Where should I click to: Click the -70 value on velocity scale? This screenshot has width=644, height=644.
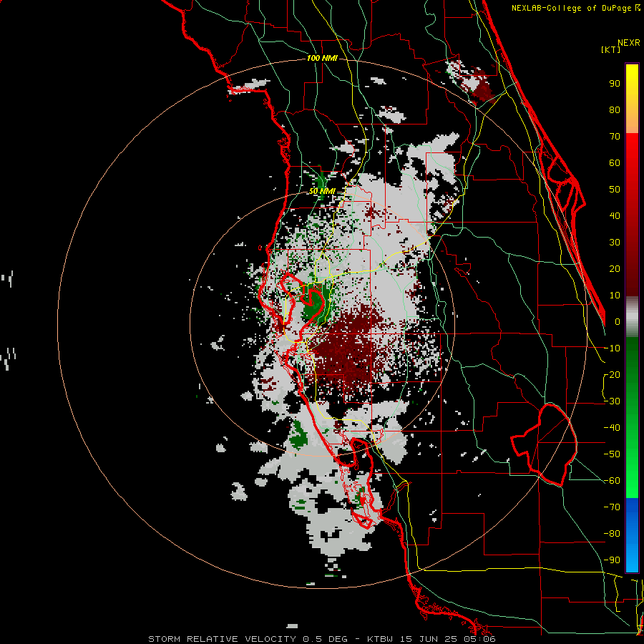tap(612, 507)
